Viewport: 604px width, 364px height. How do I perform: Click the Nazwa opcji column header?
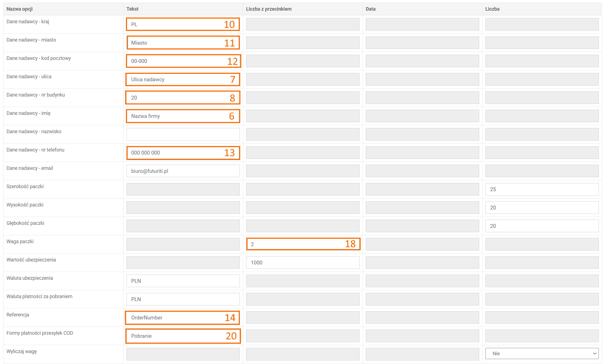[19, 9]
